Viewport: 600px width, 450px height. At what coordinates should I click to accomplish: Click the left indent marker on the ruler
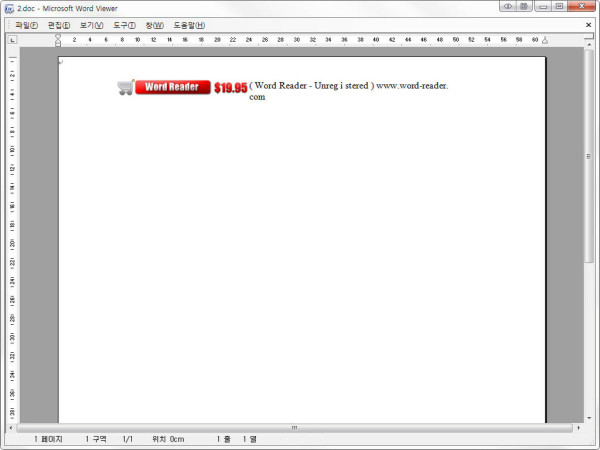click(58, 42)
